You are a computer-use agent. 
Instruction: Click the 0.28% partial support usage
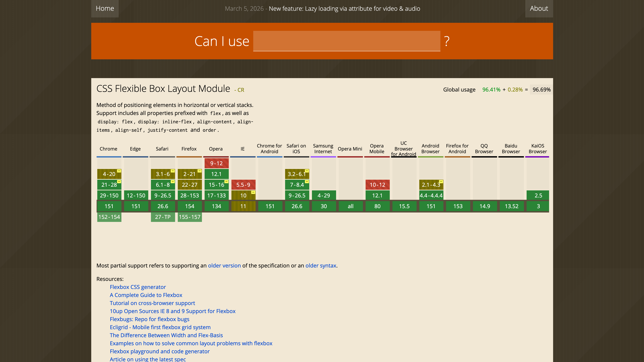click(515, 90)
